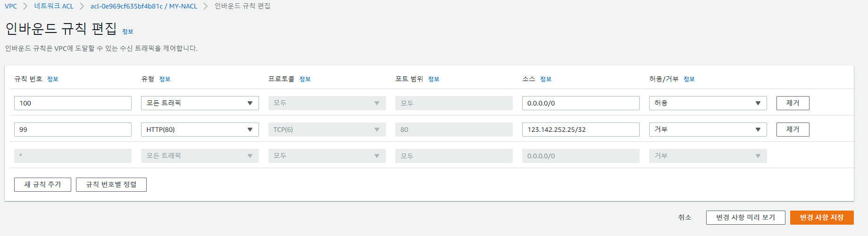Screen dimensions: 868x236
Task: Open 거부 allow/deny dropdown for rule 99
Action: tap(708, 130)
